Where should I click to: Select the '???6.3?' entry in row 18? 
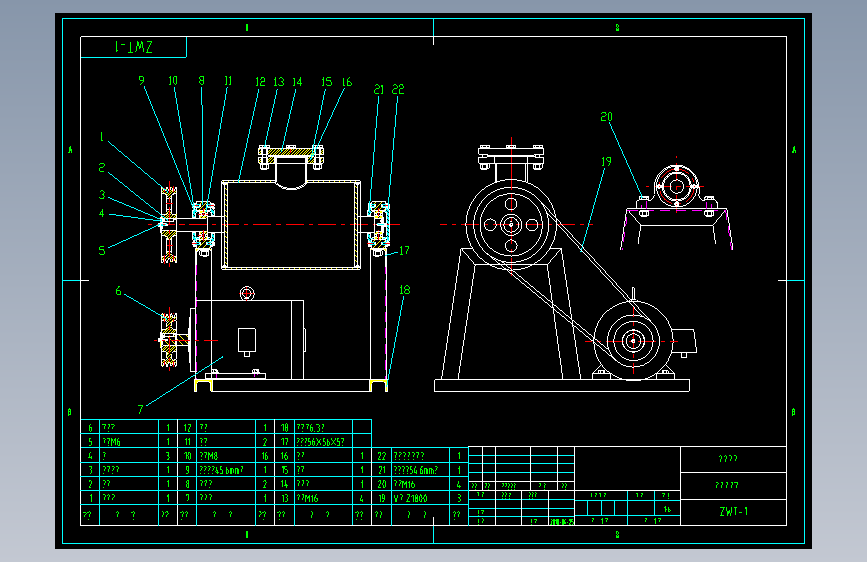pos(311,428)
